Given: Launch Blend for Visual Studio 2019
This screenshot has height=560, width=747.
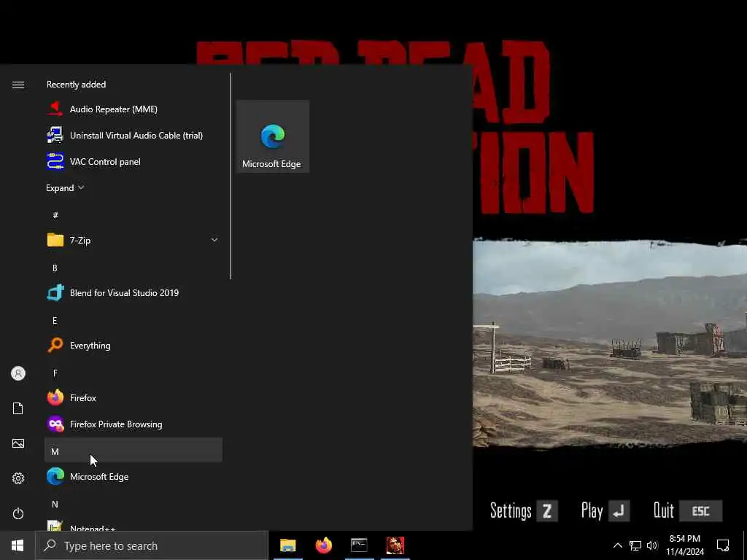Looking at the screenshot, I should [133, 292].
